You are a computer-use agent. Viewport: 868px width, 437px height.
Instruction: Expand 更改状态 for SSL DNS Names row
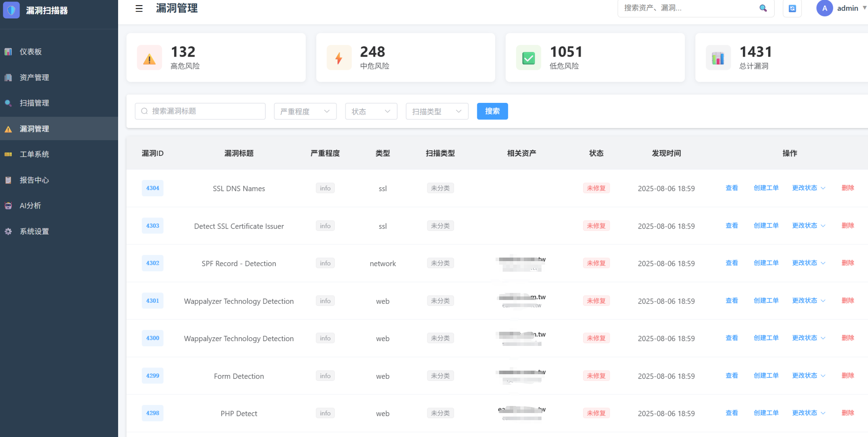tap(808, 188)
